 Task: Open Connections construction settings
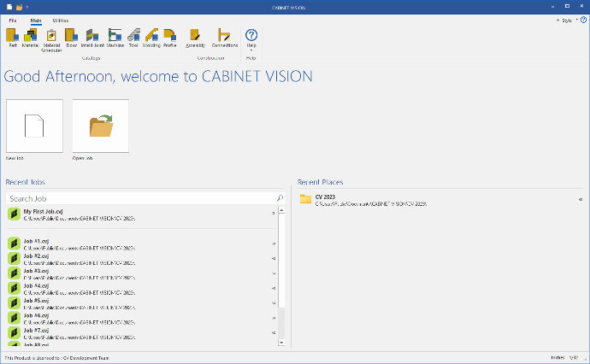[225, 38]
